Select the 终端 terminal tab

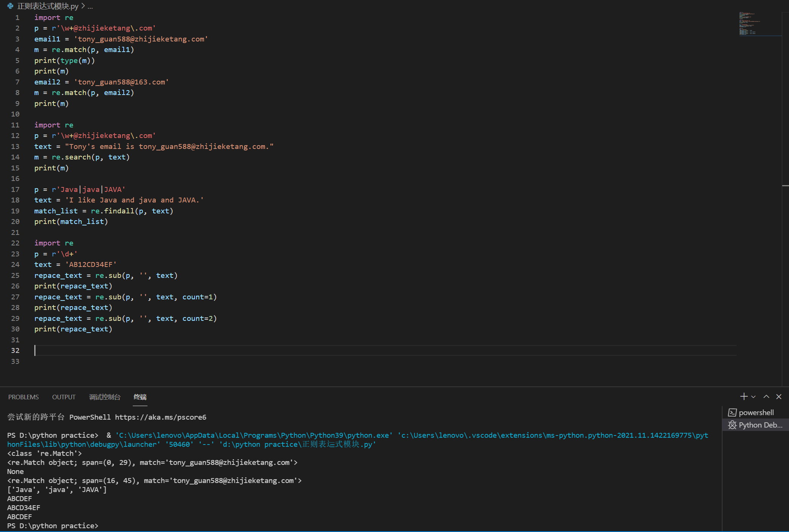(140, 397)
